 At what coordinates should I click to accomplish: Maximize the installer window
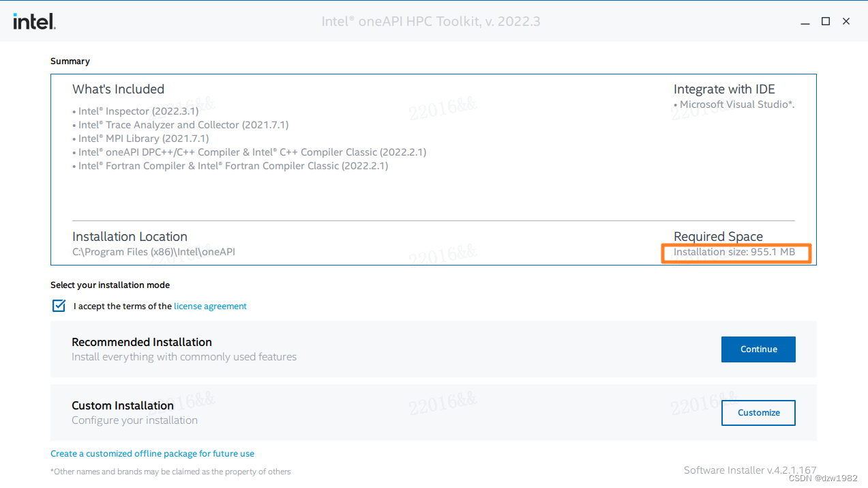point(826,22)
